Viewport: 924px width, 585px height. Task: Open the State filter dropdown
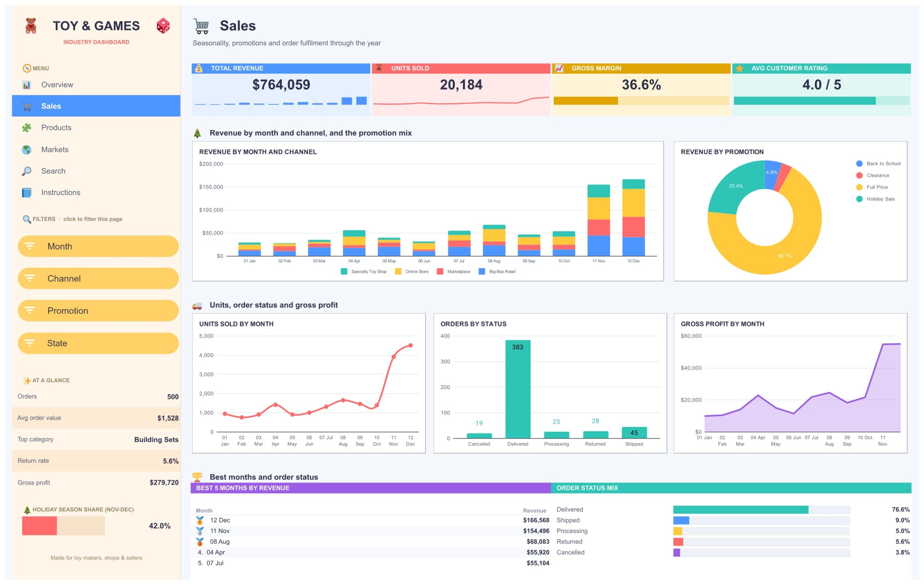[98, 343]
